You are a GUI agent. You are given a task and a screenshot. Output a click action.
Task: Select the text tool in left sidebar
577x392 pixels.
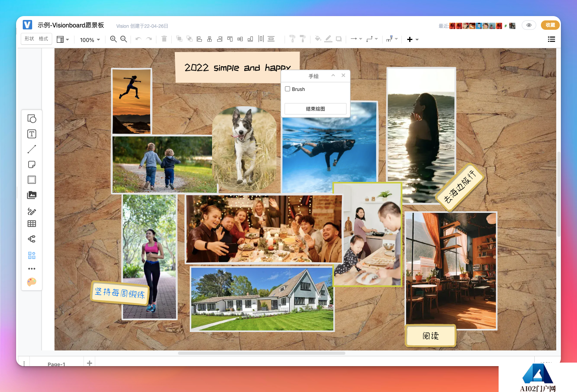(32, 134)
